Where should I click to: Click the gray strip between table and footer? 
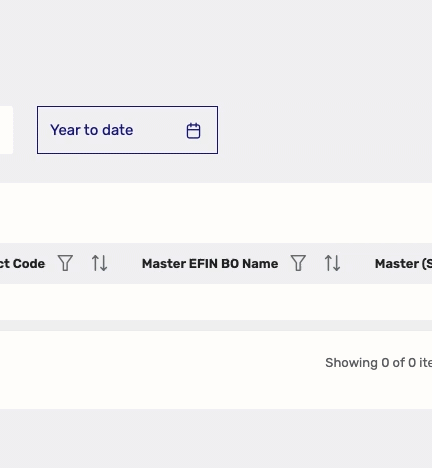216,326
